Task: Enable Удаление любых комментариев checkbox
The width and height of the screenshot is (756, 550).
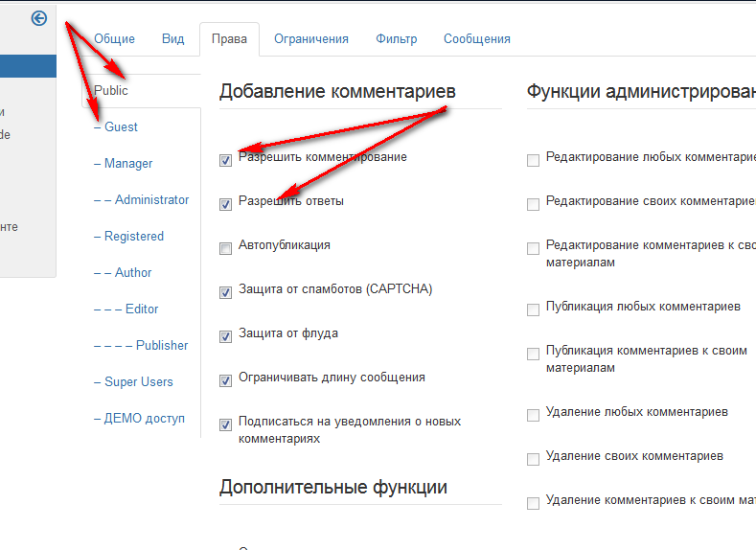Action: [534, 415]
